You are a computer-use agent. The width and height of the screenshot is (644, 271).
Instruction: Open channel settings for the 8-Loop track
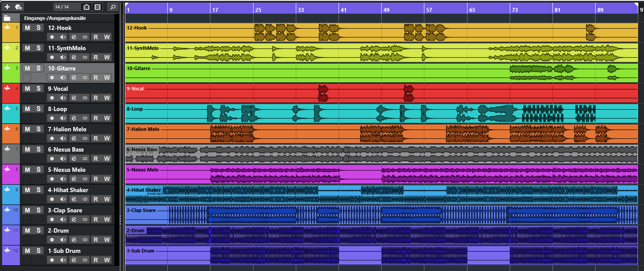pyautogui.click(x=74, y=118)
